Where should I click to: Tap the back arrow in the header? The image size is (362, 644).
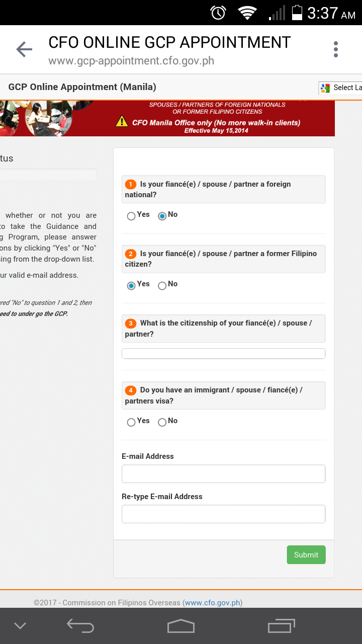point(24,49)
